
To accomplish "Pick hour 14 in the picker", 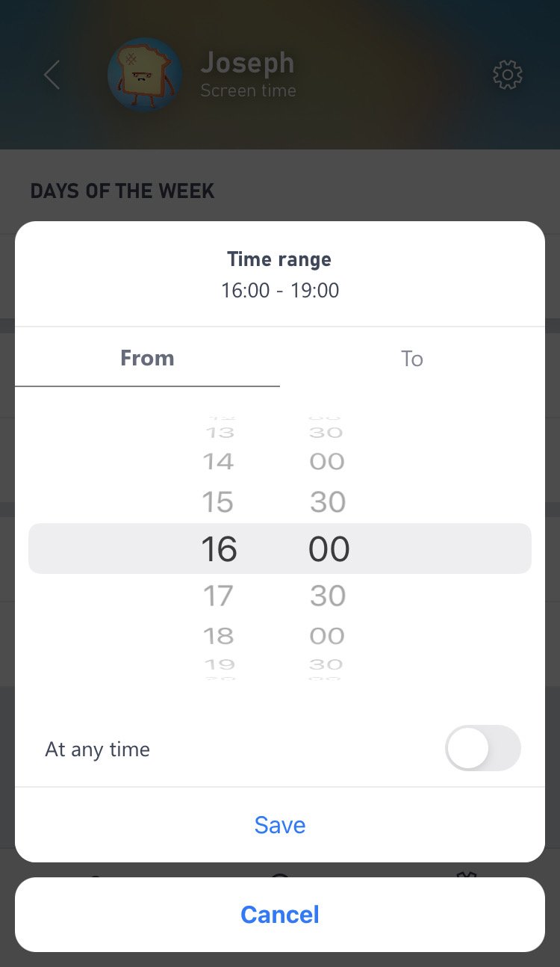I will 218,462.
